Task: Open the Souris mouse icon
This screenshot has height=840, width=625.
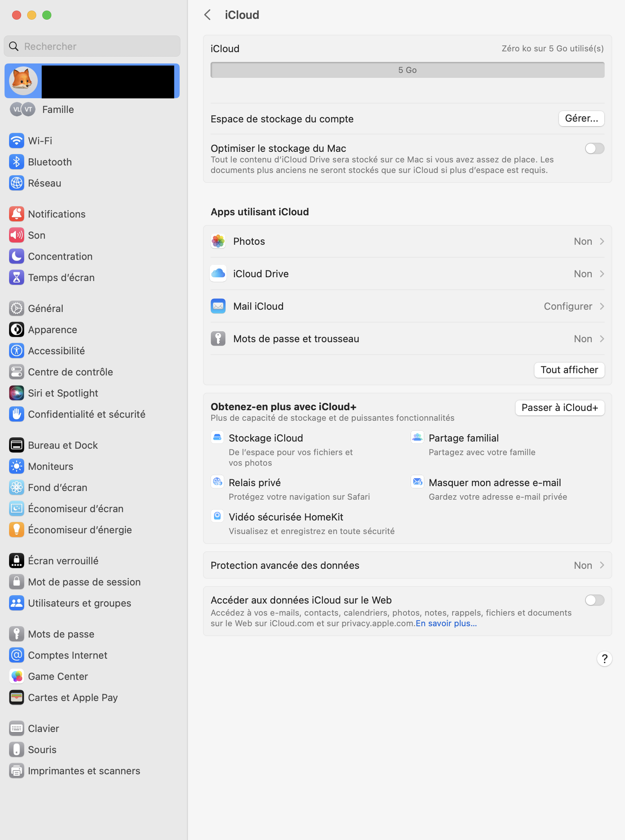Action: pos(16,750)
